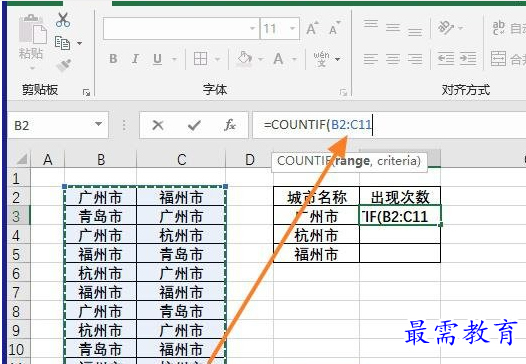Click the phonetic guide wén icon

tap(321, 59)
